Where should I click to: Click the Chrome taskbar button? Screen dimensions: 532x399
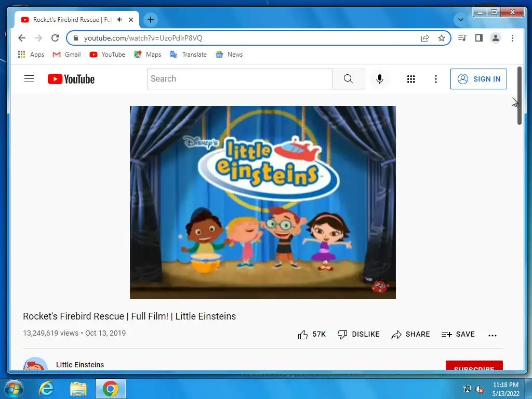(x=111, y=389)
